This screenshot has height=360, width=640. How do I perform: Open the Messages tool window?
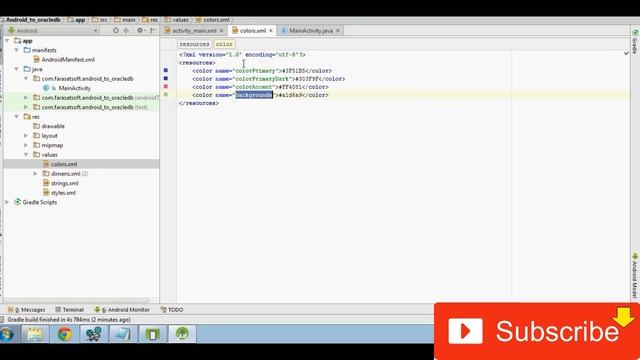click(27, 310)
